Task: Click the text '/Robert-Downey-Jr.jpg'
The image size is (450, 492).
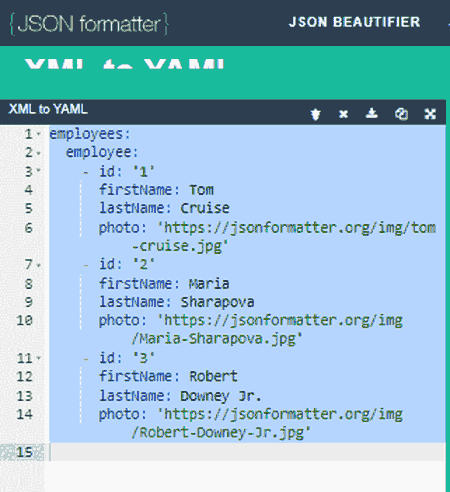Action: point(221,433)
